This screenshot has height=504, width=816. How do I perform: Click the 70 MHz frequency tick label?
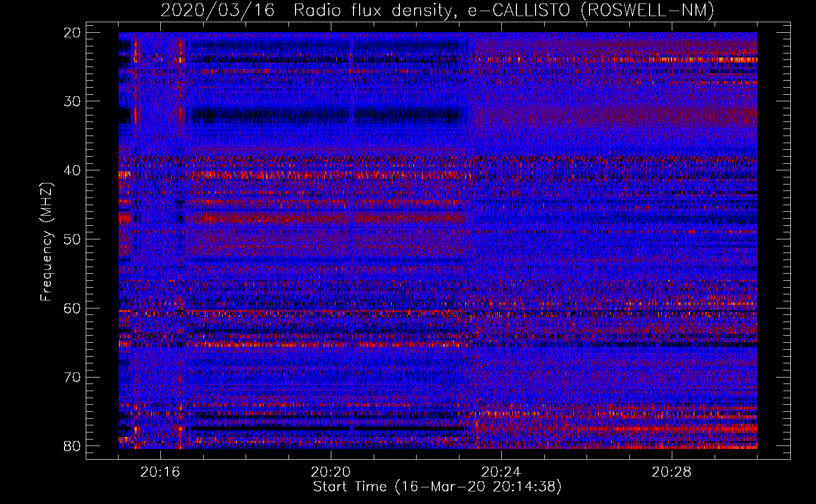point(73,377)
